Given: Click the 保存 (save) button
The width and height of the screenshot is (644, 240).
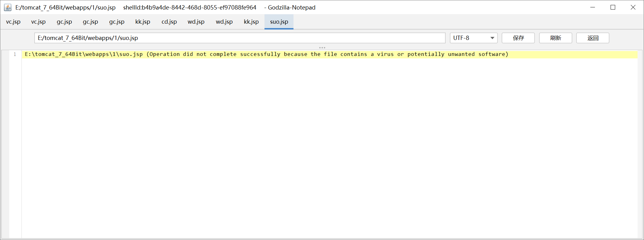Looking at the screenshot, I should click(518, 38).
